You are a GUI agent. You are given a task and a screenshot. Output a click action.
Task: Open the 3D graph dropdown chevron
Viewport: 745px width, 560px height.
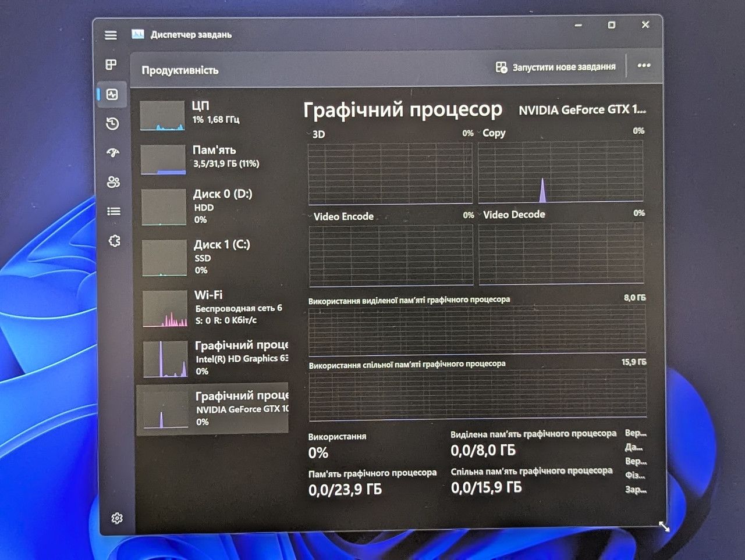310,134
